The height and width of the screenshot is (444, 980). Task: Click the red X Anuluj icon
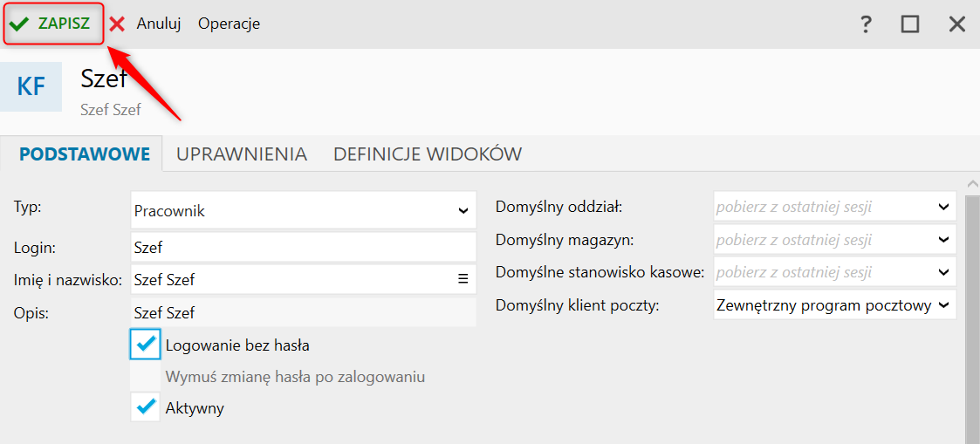coord(117,24)
